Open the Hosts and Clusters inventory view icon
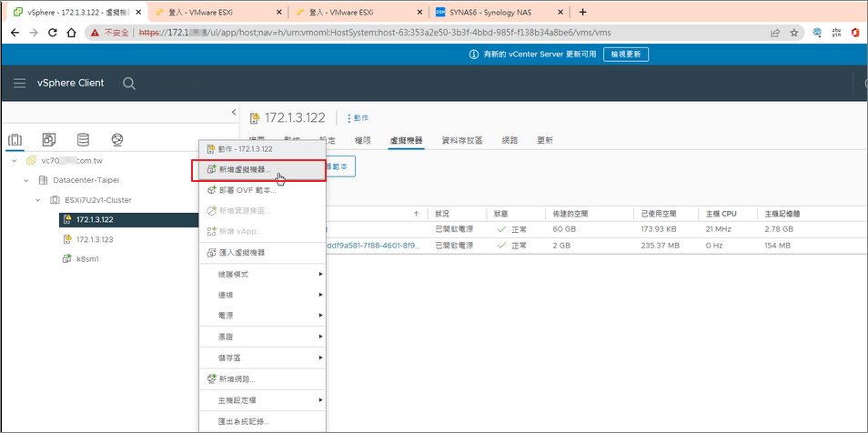The width and height of the screenshot is (868, 433). pyautogui.click(x=15, y=139)
